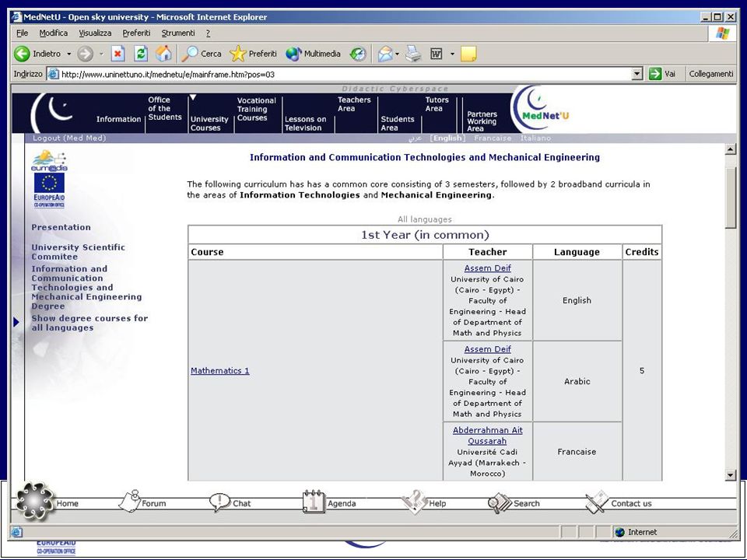
Task: Open Students Area tab
Action: click(398, 124)
